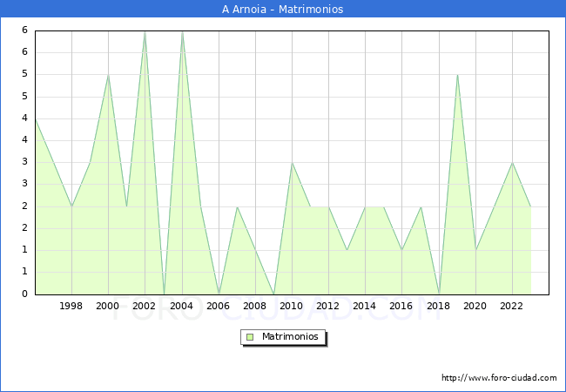This screenshot has height=392, width=566.
Task: Click the 2004 label on the x-axis
Action: (182, 306)
